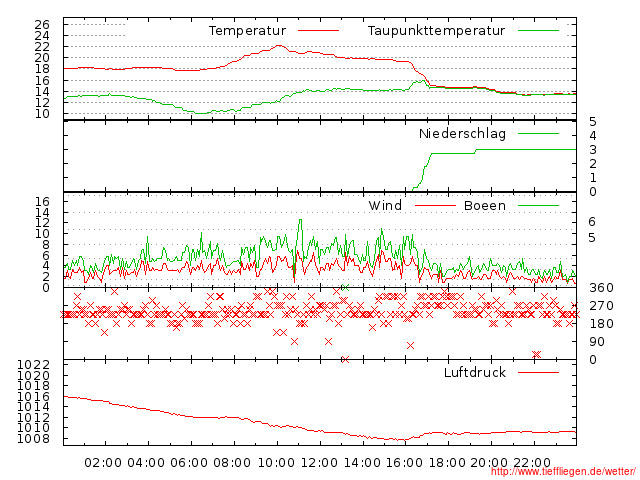
Task: Click the 22 temperature axis value
Action: pyautogui.click(x=42, y=47)
